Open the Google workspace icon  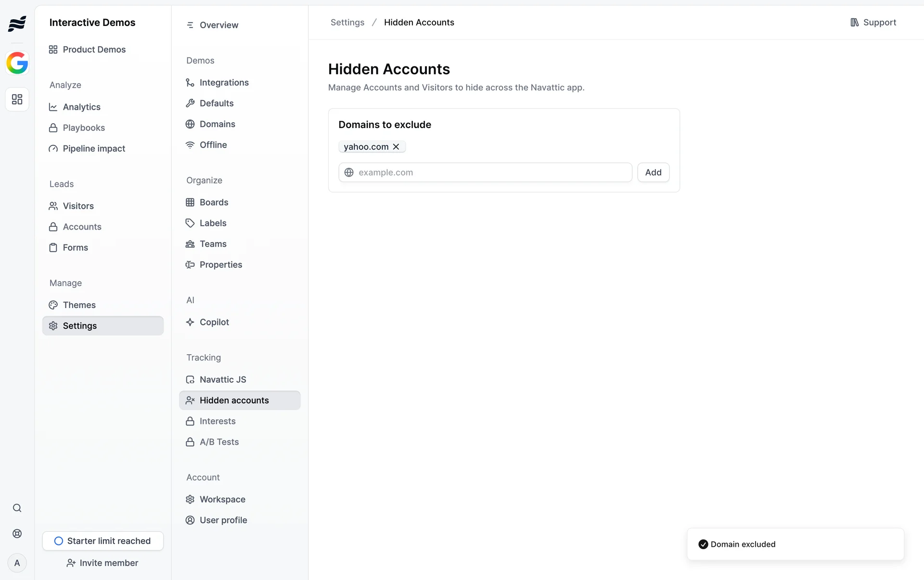(17, 63)
